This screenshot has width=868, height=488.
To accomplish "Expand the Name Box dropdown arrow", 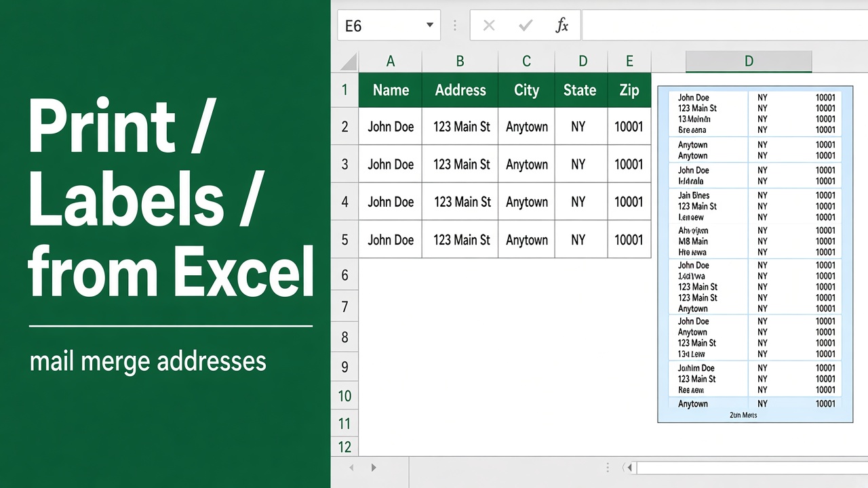I will click(430, 26).
